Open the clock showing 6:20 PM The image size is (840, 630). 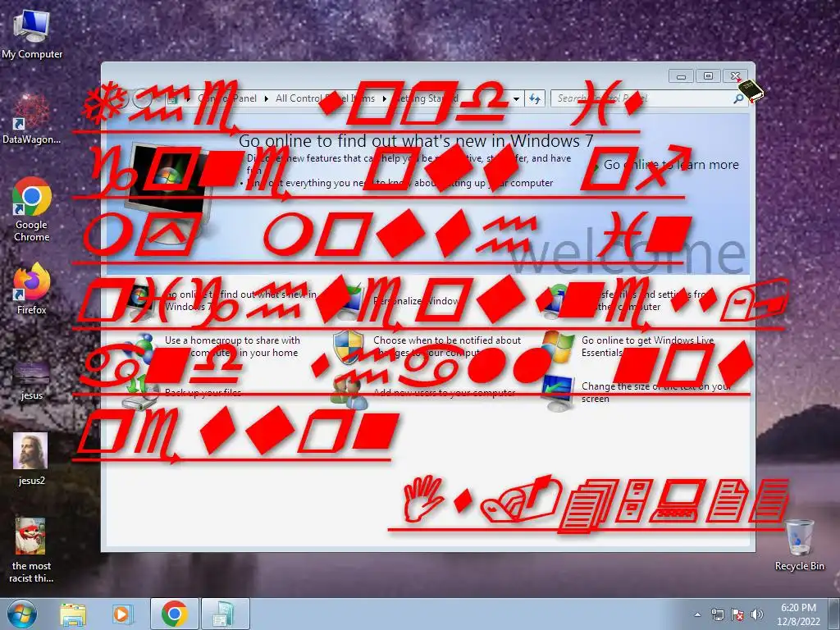(798, 614)
